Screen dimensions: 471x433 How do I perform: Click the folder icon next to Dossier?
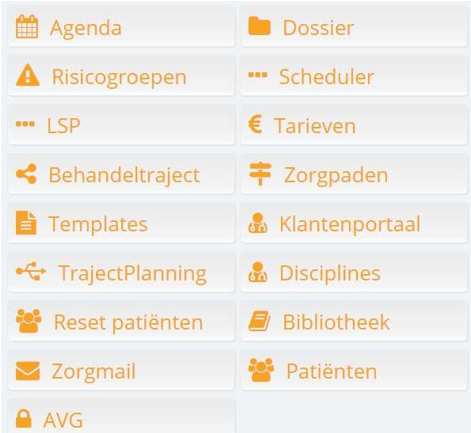click(x=259, y=26)
